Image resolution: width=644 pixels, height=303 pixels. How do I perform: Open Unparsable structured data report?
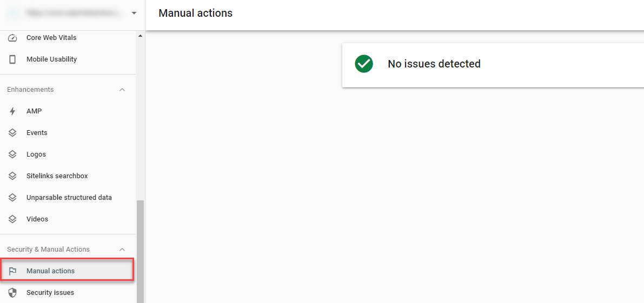[69, 198]
